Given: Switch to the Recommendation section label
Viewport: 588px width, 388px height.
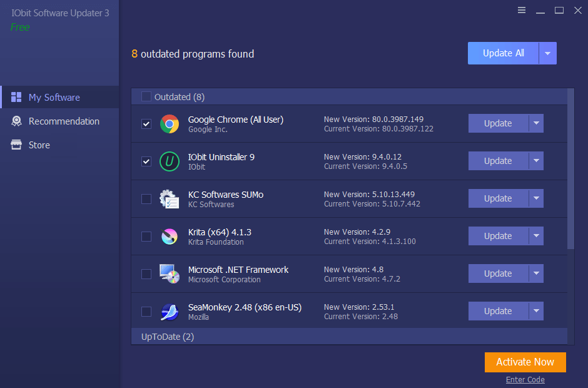Looking at the screenshot, I should pos(64,121).
